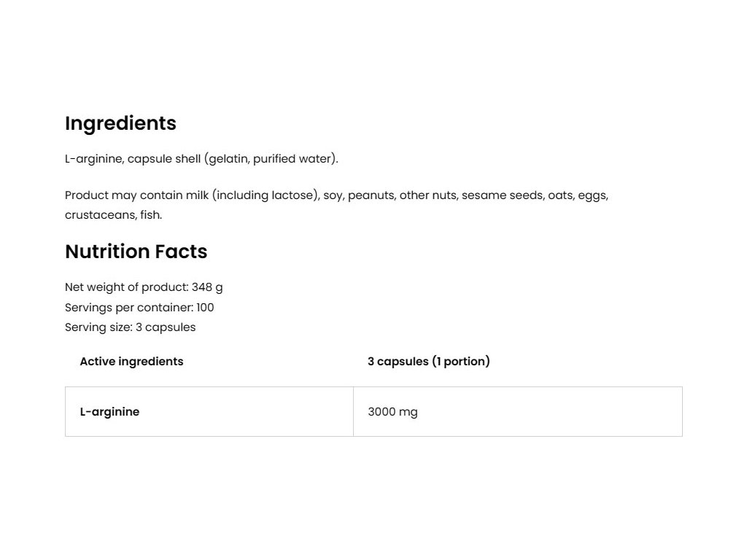Click the L-arginine table row label
Viewport: 747px width, 560px height.
pos(109,412)
